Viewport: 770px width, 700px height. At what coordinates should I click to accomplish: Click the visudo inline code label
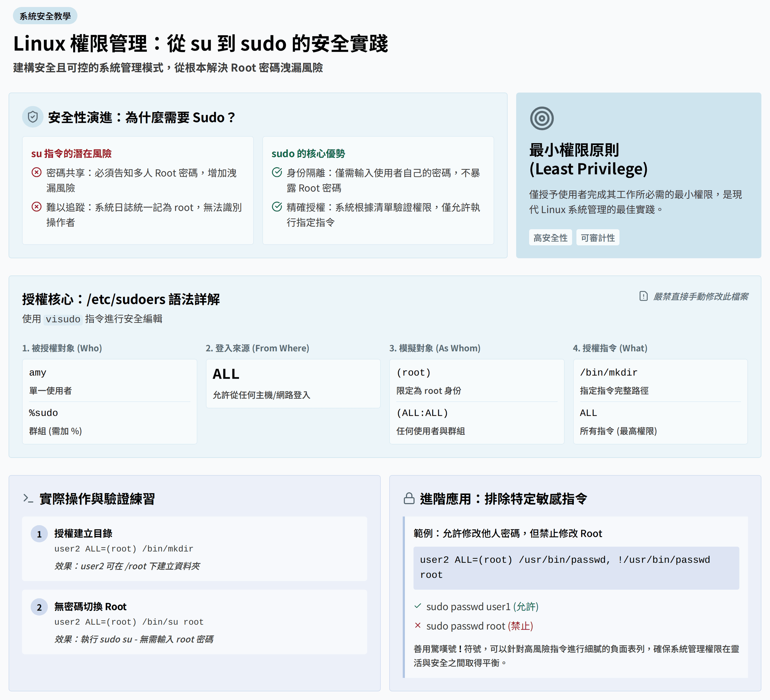(x=63, y=319)
